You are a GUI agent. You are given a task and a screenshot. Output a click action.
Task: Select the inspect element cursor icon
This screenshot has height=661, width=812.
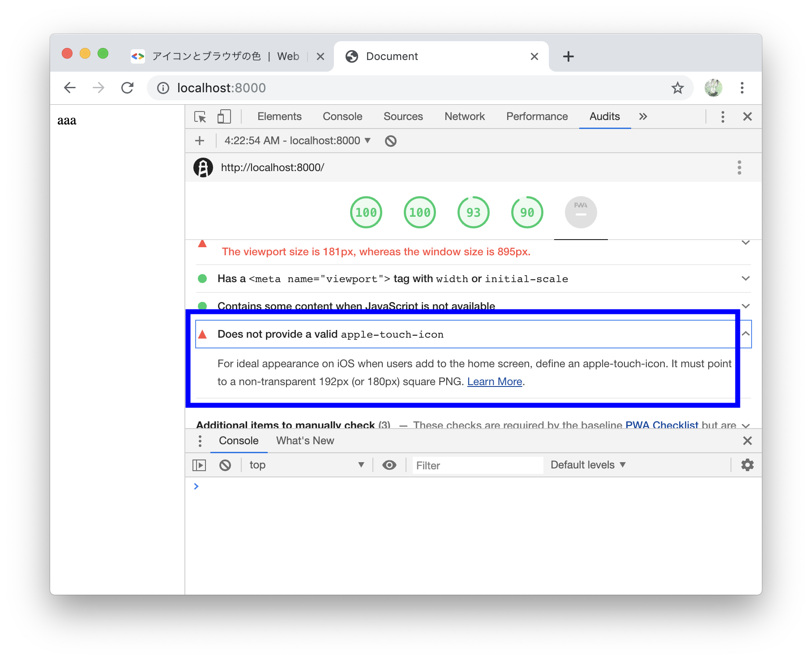coord(201,116)
